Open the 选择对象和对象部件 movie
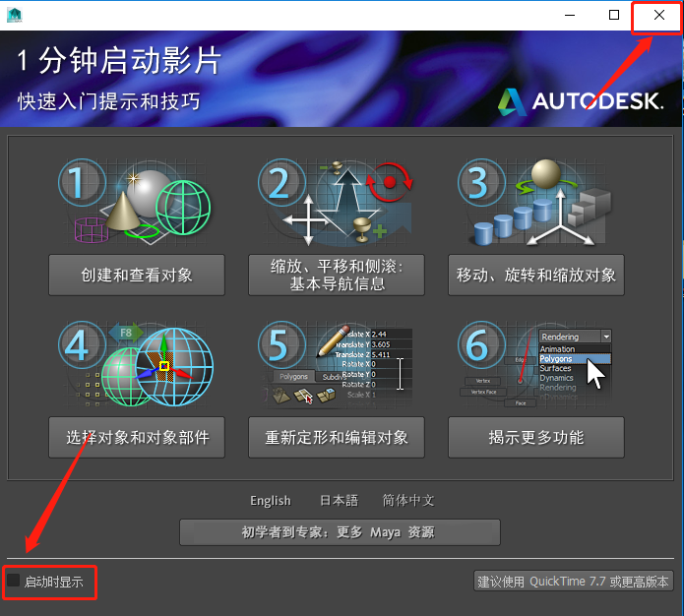This screenshot has height=616, width=684. 137,438
